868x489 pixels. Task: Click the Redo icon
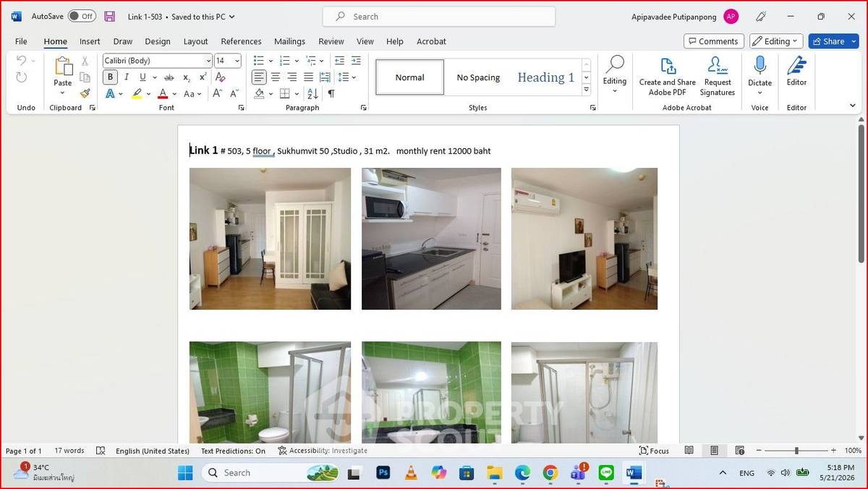(x=21, y=77)
